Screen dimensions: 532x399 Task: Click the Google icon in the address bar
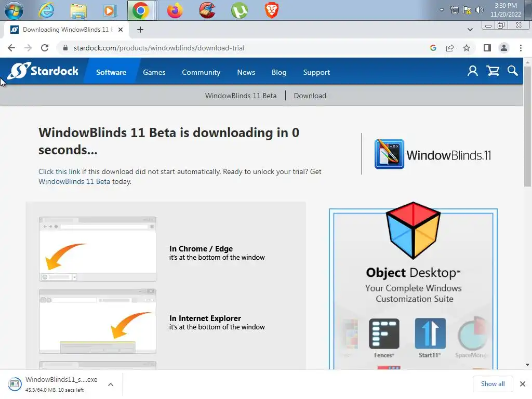coord(433,48)
